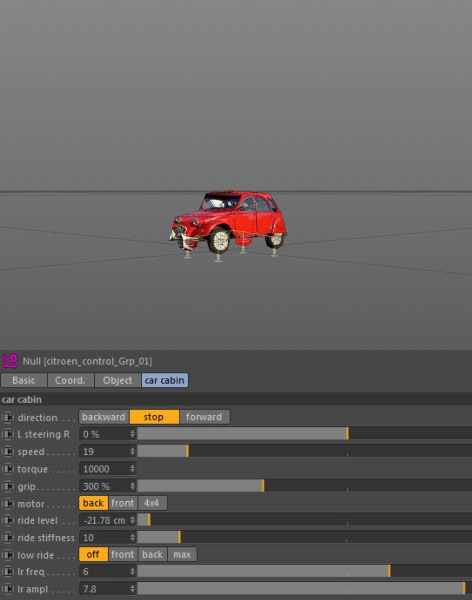Toggle the animation dot for lr freq
Screen dimensions: 472x600
point(8,572)
